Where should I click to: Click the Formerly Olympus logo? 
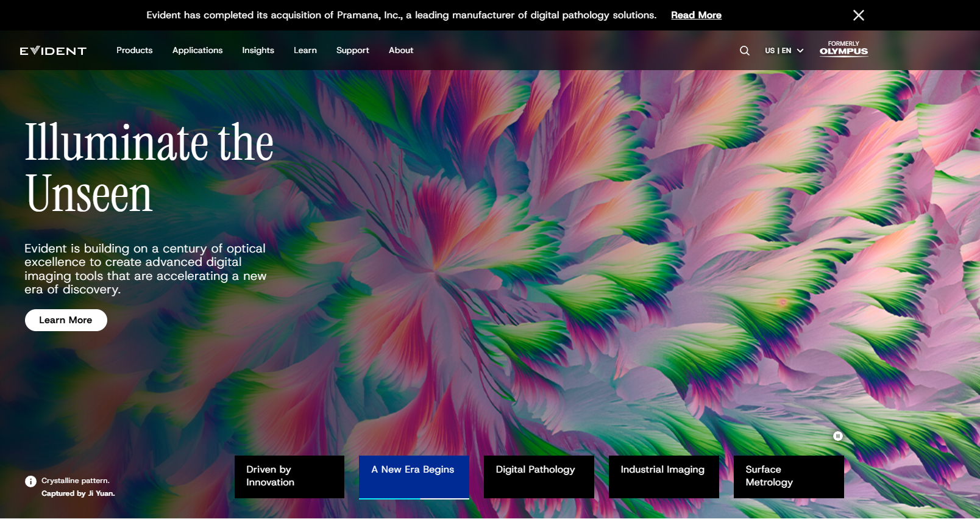pos(843,49)
